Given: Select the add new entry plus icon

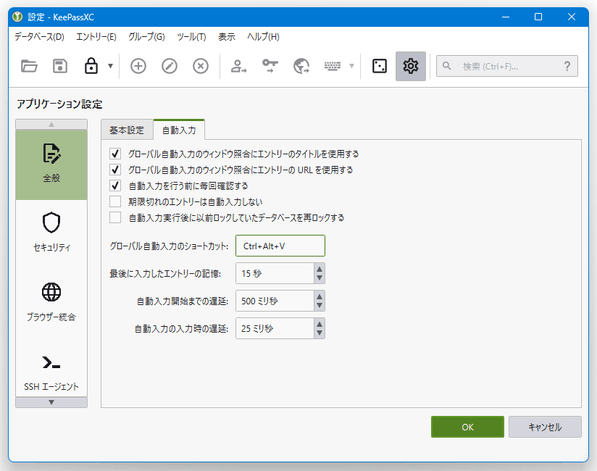Looking at the screenshot, I should coord(138,66).
